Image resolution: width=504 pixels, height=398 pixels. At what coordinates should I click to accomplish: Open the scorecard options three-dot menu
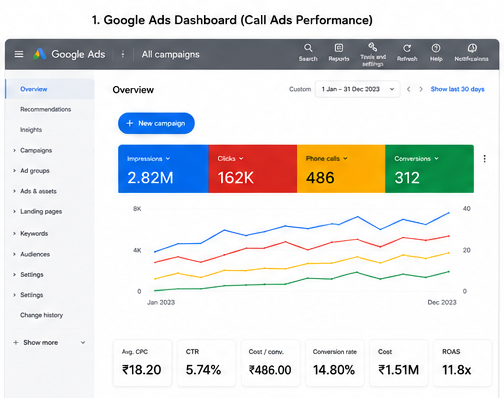point(484,159)
